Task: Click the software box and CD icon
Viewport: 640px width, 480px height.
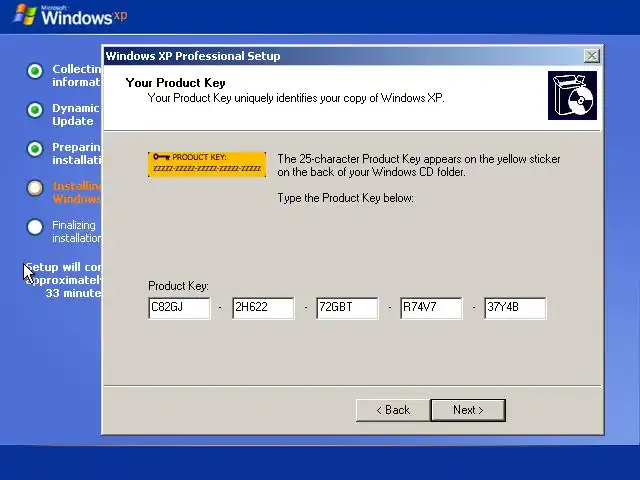Action: point(572,96)
